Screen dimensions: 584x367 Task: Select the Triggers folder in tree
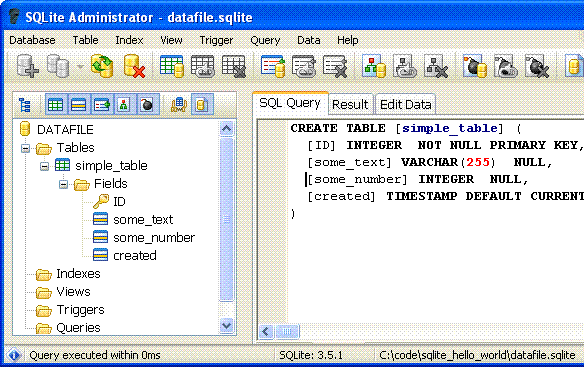pos(80,310)
